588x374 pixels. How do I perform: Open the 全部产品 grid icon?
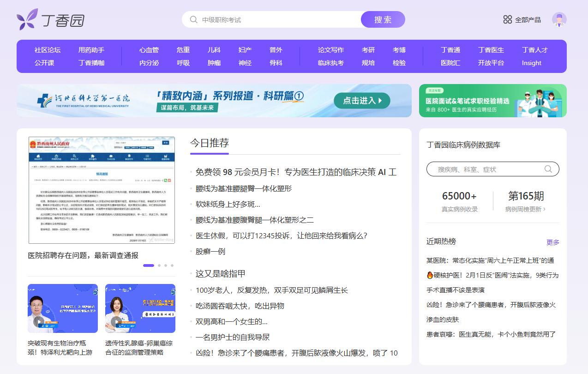(x=507, y=19)
